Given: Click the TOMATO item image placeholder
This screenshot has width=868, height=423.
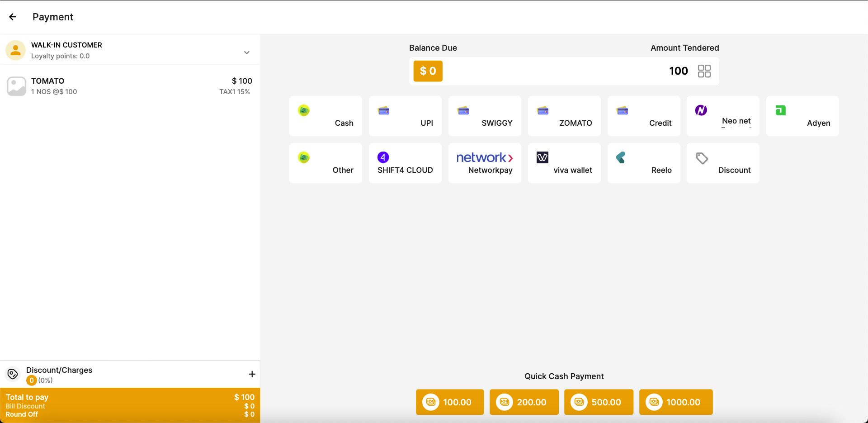Looking at the screenshot, I should point(16,86).
